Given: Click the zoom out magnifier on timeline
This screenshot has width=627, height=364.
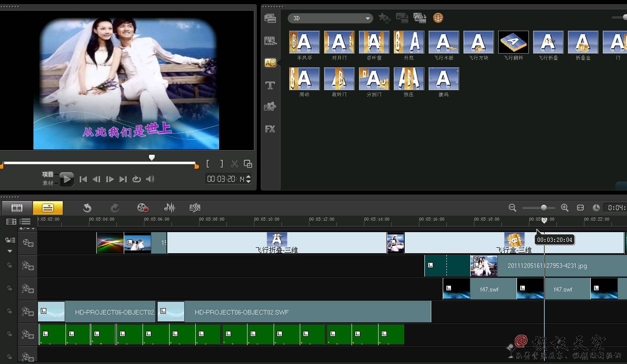Looking at the screenshot, I should click(512, 208).
